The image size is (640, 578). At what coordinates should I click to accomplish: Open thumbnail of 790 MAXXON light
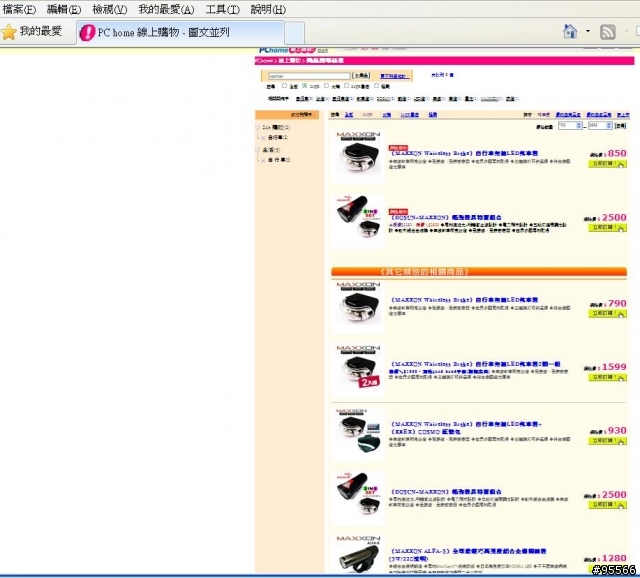[x=358, y=306]
